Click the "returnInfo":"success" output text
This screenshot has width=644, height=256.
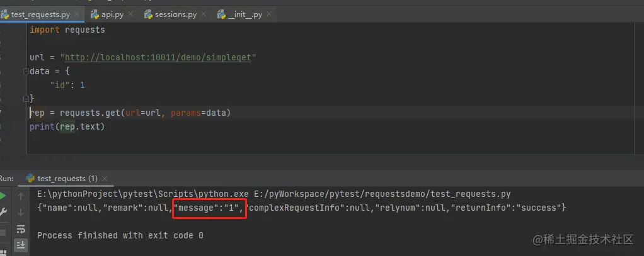[x=506, y=208]
